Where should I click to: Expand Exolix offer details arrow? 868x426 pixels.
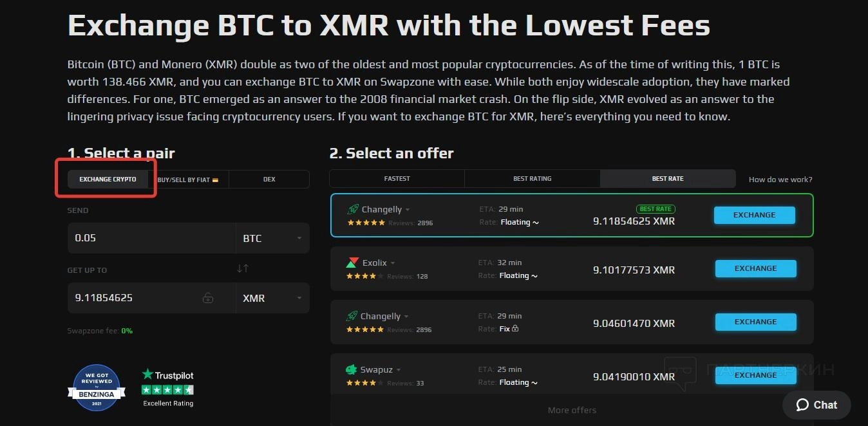click(x=393, y=263)
